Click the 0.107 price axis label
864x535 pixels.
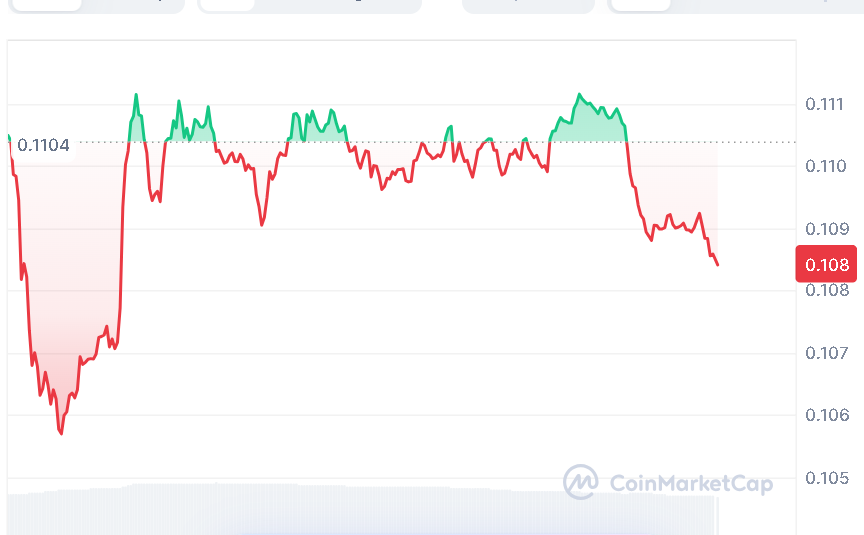[x=825, y=353]
